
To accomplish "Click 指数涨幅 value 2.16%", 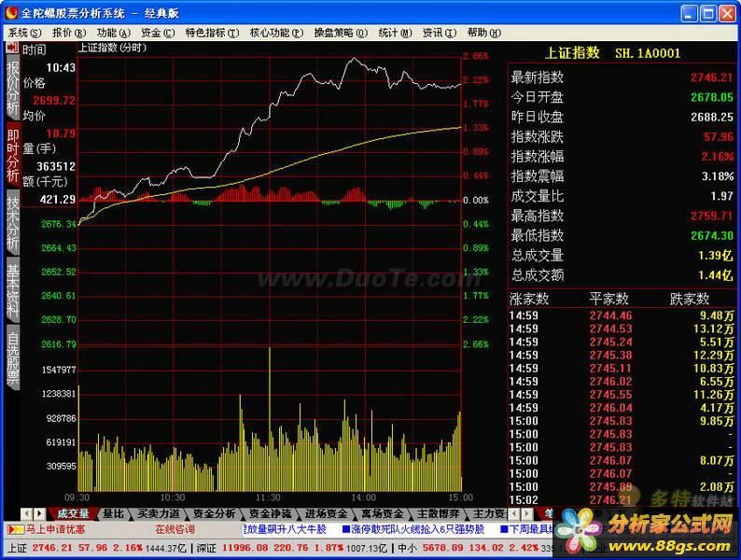I will coord(717,157).
